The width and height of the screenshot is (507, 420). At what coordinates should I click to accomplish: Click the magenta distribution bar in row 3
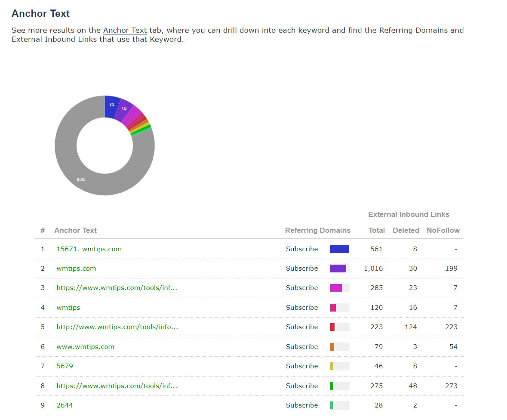335,287
